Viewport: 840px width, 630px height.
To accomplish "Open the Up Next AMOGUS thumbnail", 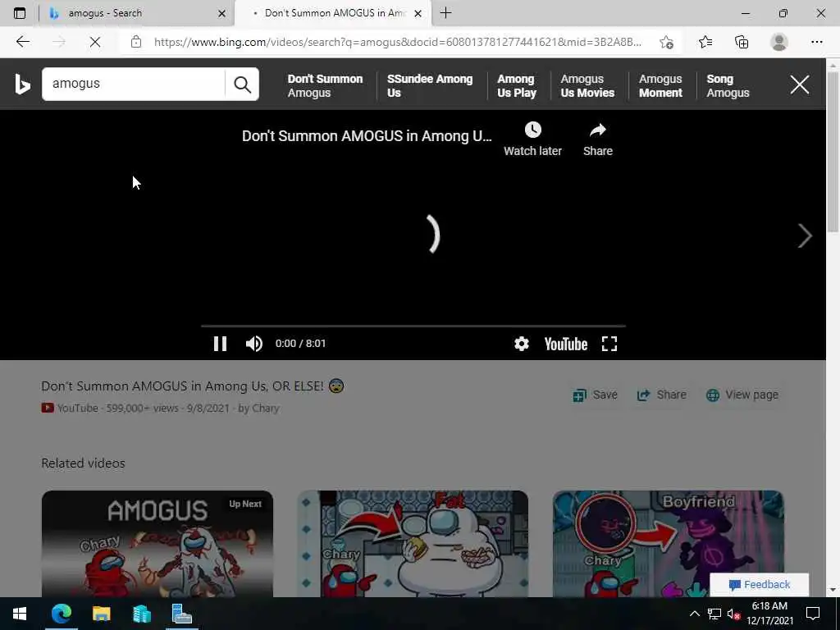I will click(157, 544).
